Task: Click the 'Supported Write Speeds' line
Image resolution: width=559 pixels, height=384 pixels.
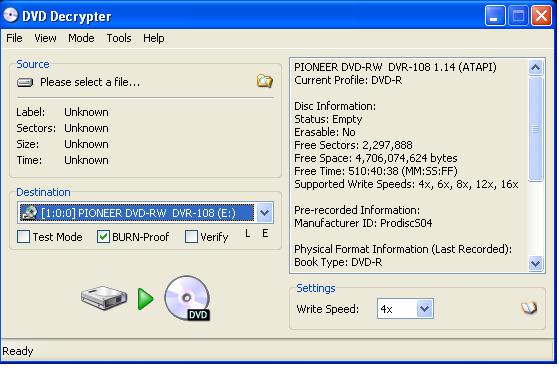Action: 406,184
